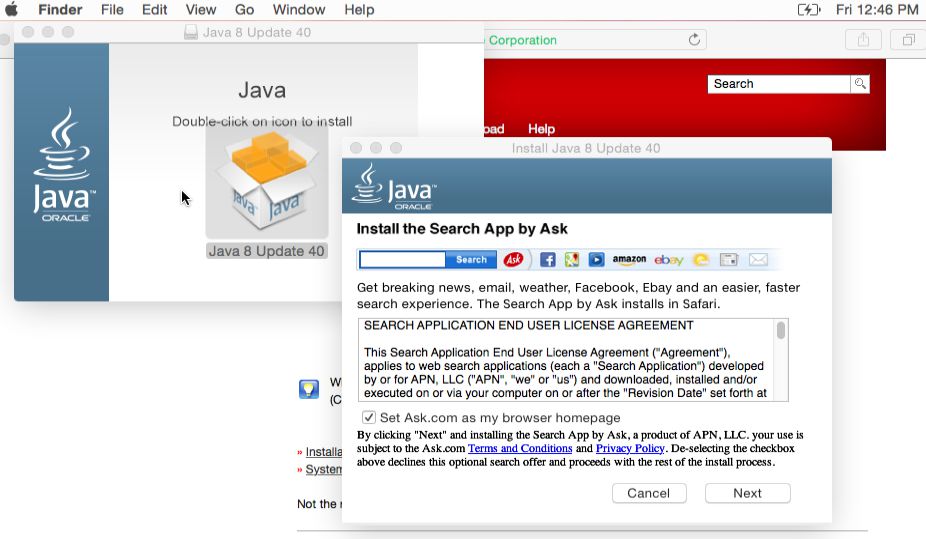
Task: Open the Finder menu
Action: pyautogui.click(x=60, y=9)
